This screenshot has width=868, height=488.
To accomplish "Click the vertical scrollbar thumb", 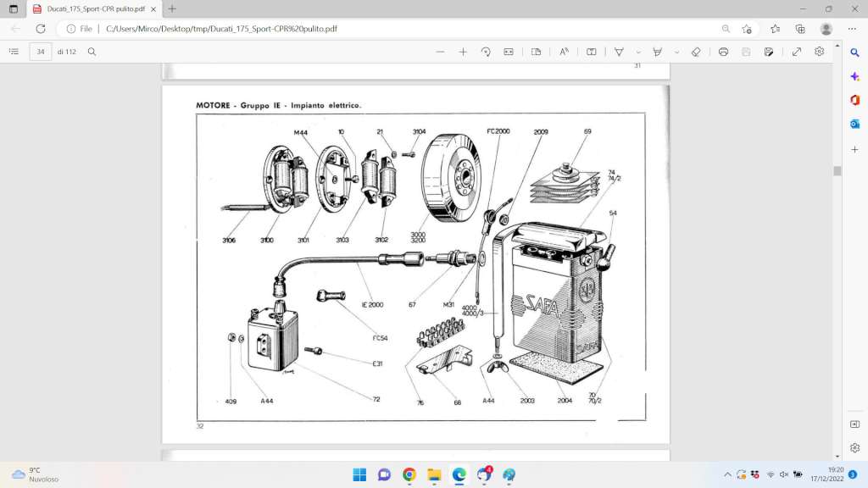I will (837, 171).
